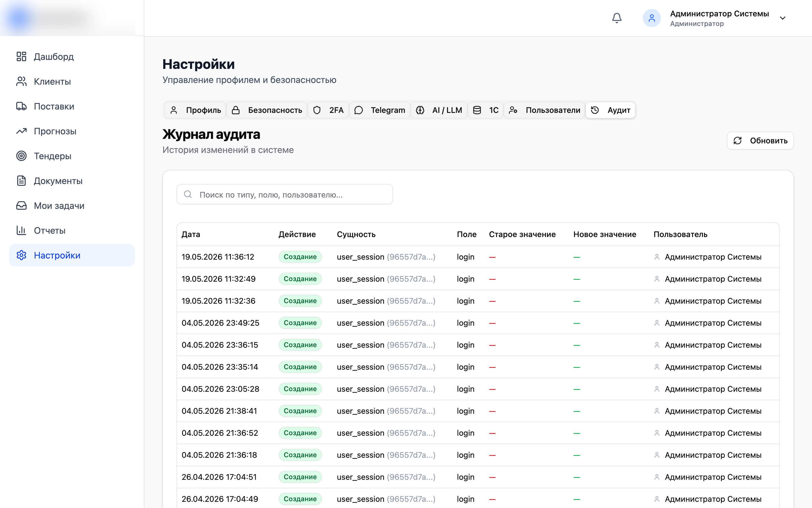This screenshot has width=812, height=508.
Task: Click the Пользователь column header
Action: [680, 234]
